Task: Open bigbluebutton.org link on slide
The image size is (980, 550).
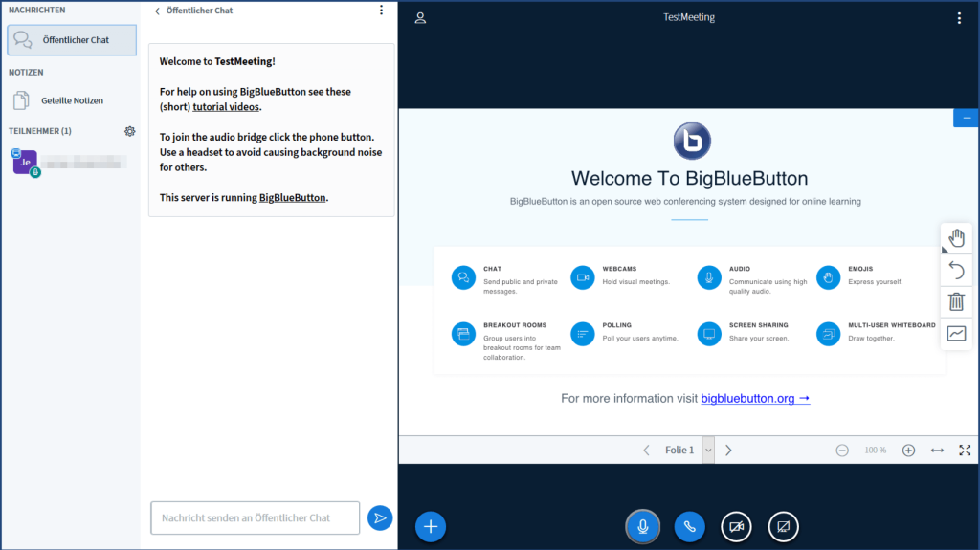Action: click(x=755, y=398)
